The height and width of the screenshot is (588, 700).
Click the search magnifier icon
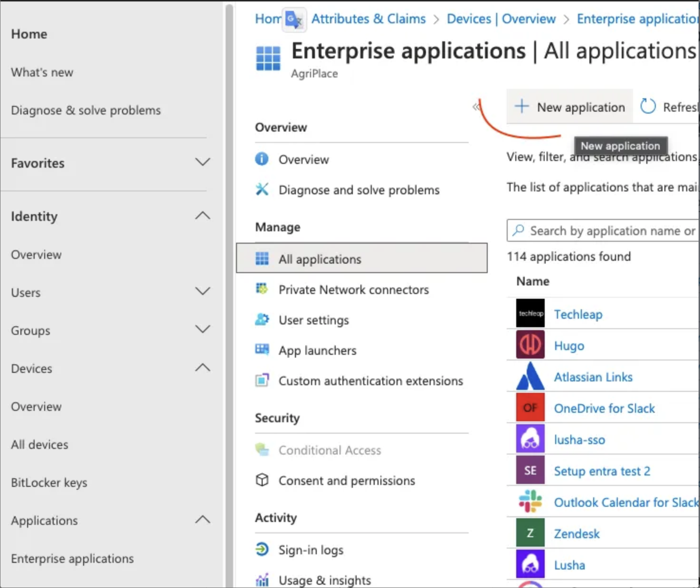pyautogui.click(x=519, y=230)
